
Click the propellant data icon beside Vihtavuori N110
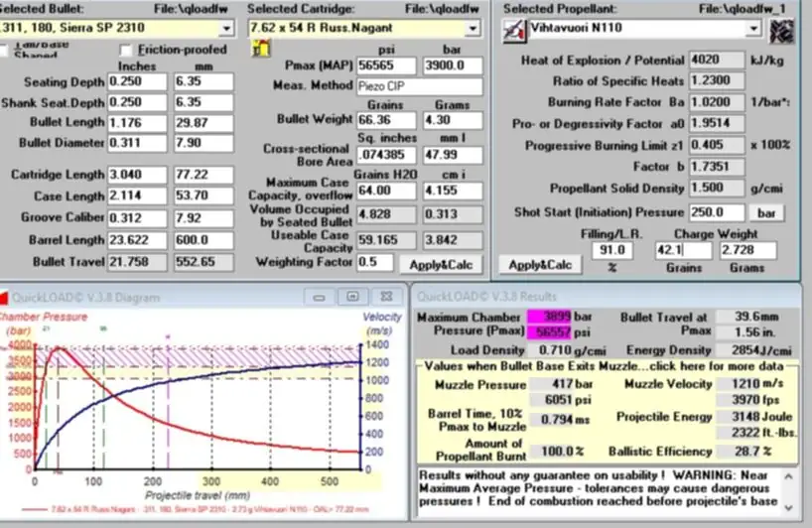(x=514, y=31)
